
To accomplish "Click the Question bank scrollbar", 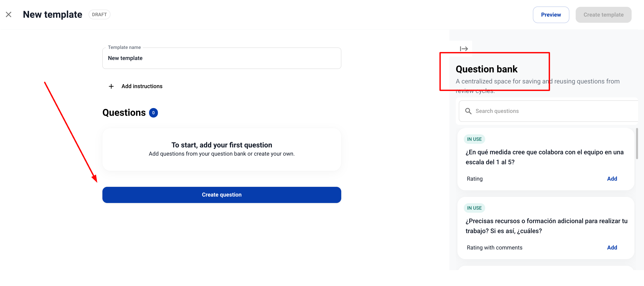I will click(637, 144).
